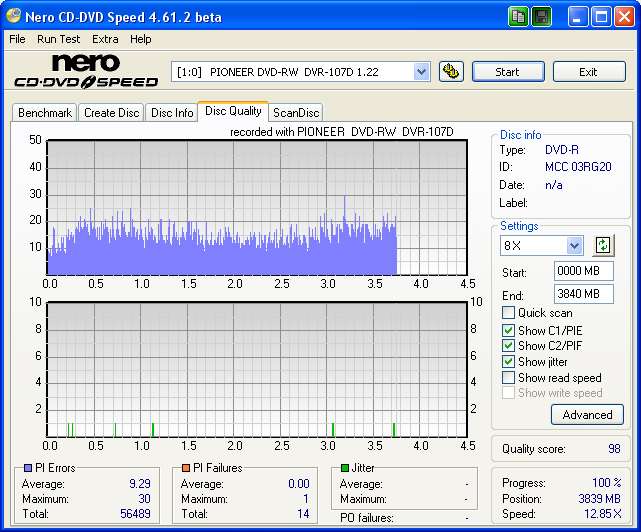The width and height of the screenshot is (641, 532).
Task: Maximize the Nero CD-DVD Speed window
Action: 601,17
